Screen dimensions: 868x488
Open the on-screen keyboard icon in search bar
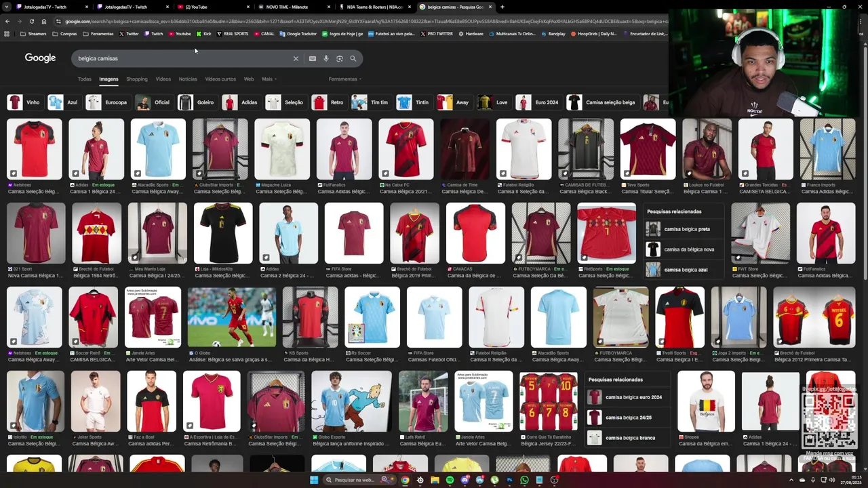[313, 58]
